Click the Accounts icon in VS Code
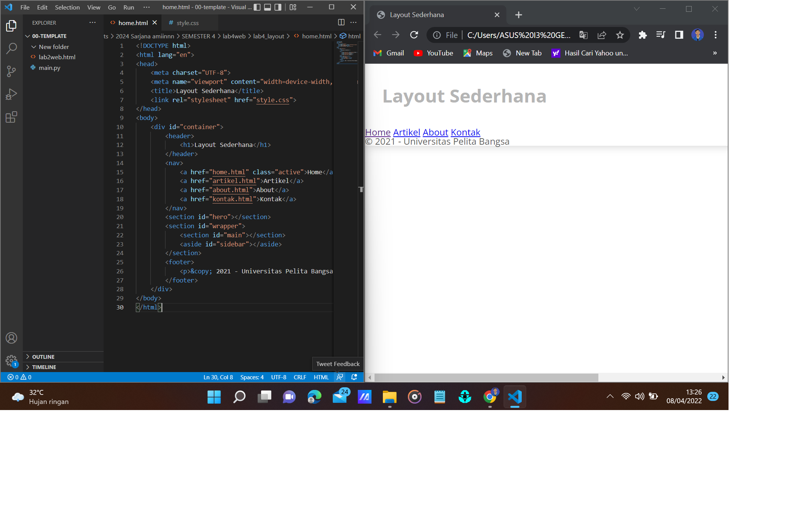The image size is (812, 508). pos(11,338)
